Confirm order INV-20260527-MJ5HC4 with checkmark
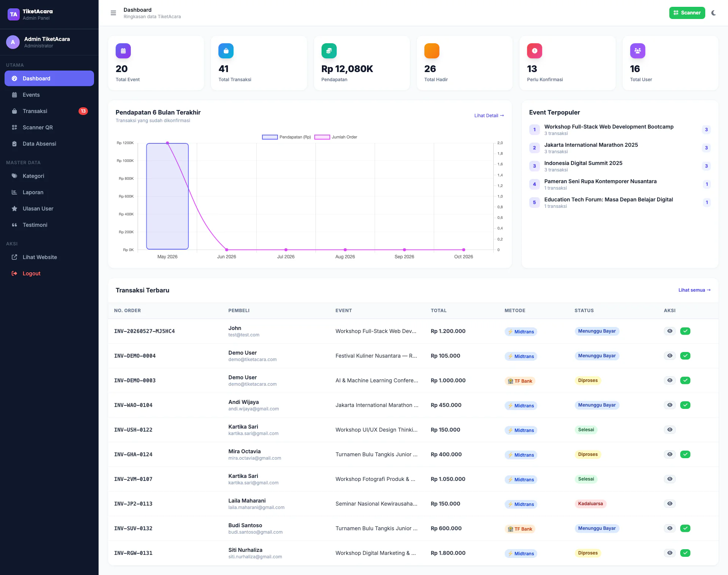 tap(685, 331)
